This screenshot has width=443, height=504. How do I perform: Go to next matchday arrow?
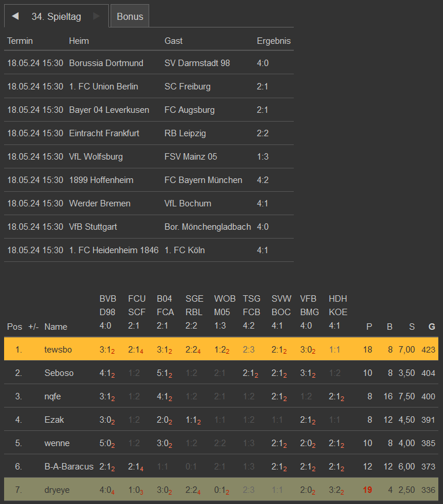point(97,16)
